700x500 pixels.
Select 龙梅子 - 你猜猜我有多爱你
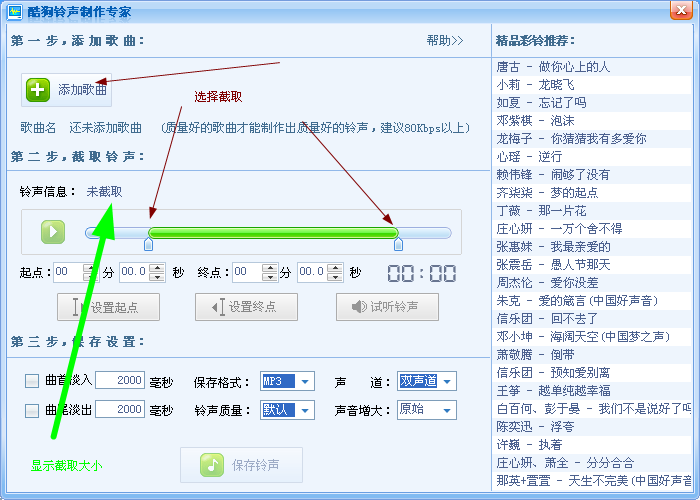[x=592, y=139]
